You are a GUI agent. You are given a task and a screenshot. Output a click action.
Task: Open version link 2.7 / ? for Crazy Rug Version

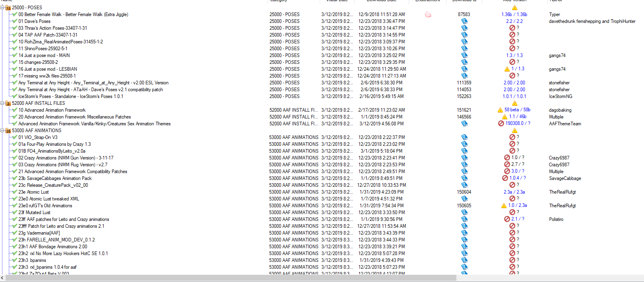(x=517, y=165)
